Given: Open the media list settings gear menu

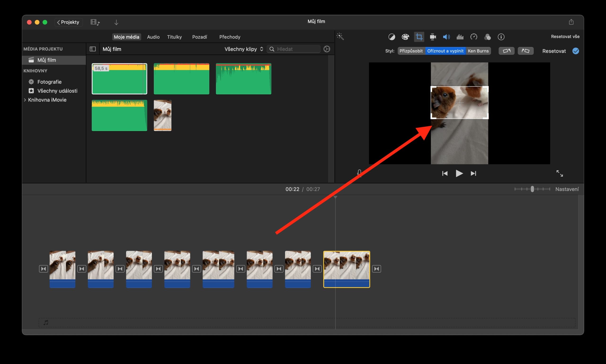Looking at the screenshot, I should pyautogui.click(x=327, y=49).
